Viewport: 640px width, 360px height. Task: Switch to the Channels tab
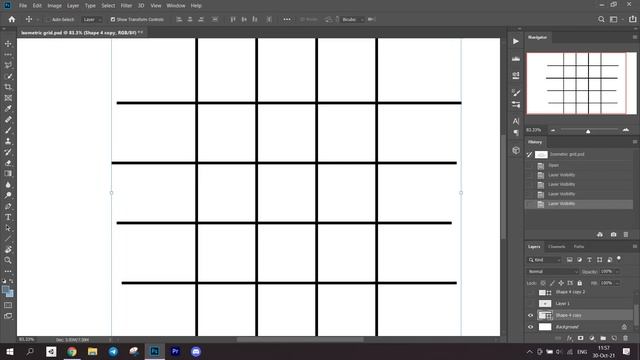(x=556, y=247)
